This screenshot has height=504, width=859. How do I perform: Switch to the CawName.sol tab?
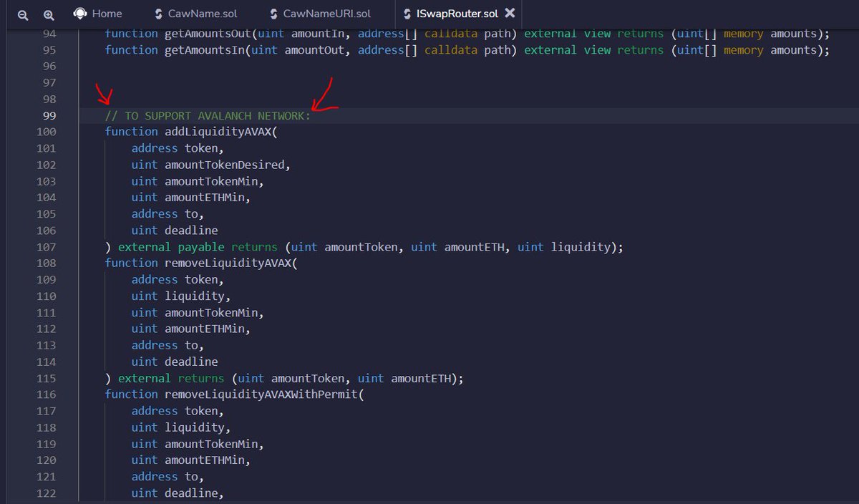pyautogui.click(x=196, y=14)
